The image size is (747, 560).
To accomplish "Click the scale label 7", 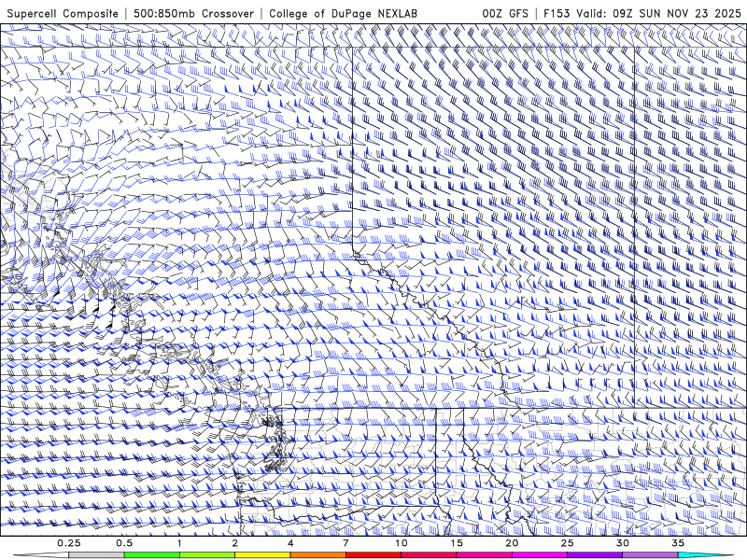I will [345, 543].
